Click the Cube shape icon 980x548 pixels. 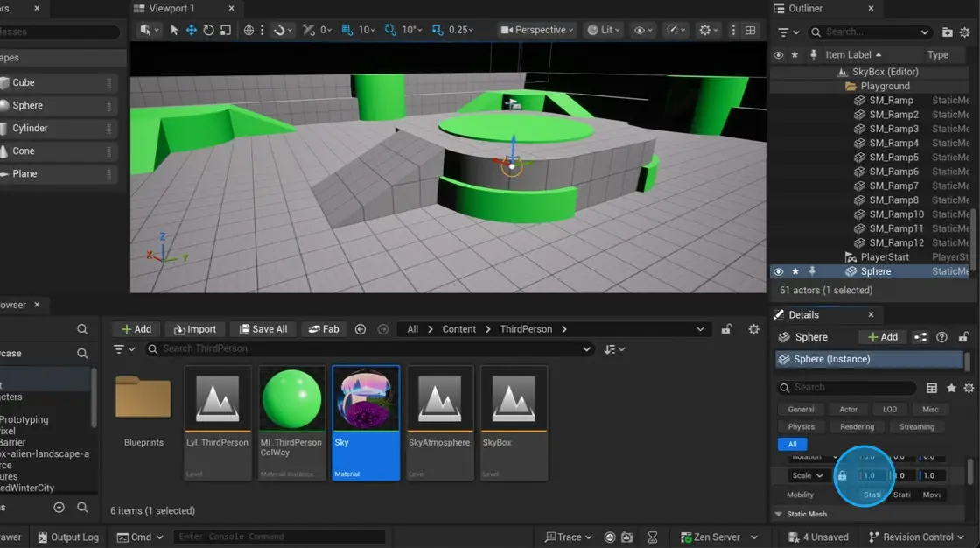(6, 82)
